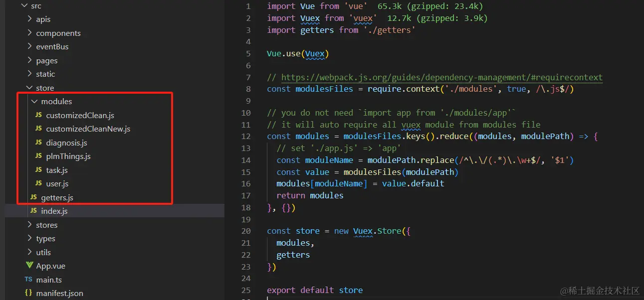The width and height of the screenshot is (644, 300).
Task: Open plmThings.js in explorer
Action: pos(68,156)
